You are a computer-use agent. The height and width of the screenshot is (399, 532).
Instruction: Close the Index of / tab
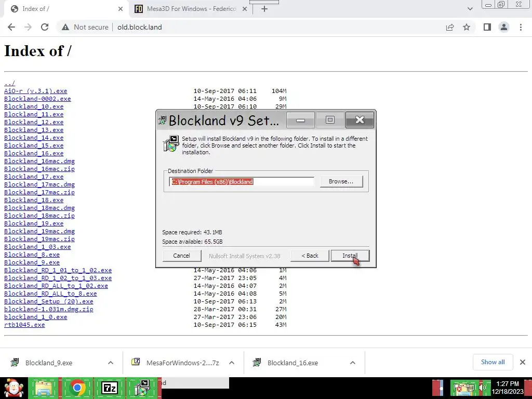121,9
